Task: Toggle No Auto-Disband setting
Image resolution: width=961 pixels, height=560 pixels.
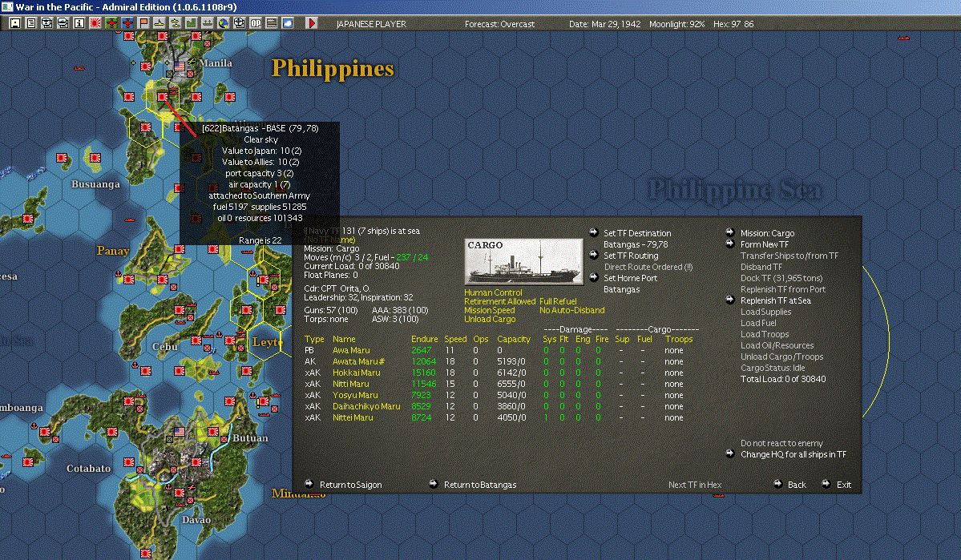Action: point(571,311)
